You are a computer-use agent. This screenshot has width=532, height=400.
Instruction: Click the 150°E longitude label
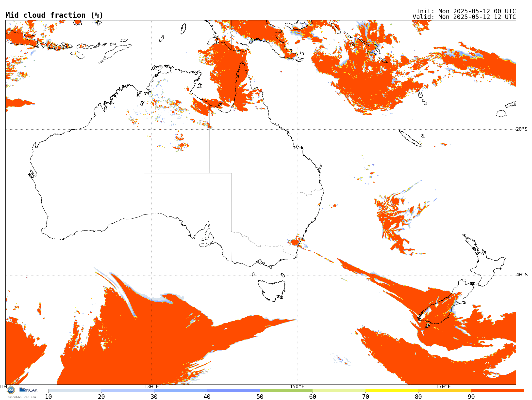click(x=297, y=386)
